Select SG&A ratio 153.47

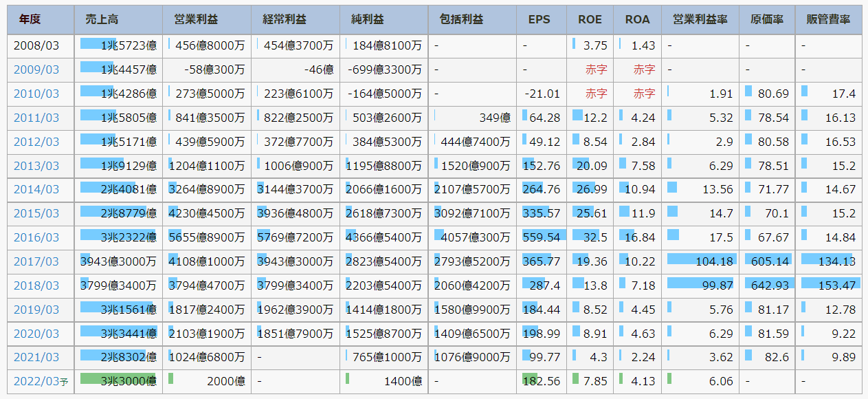coord(836,285)
